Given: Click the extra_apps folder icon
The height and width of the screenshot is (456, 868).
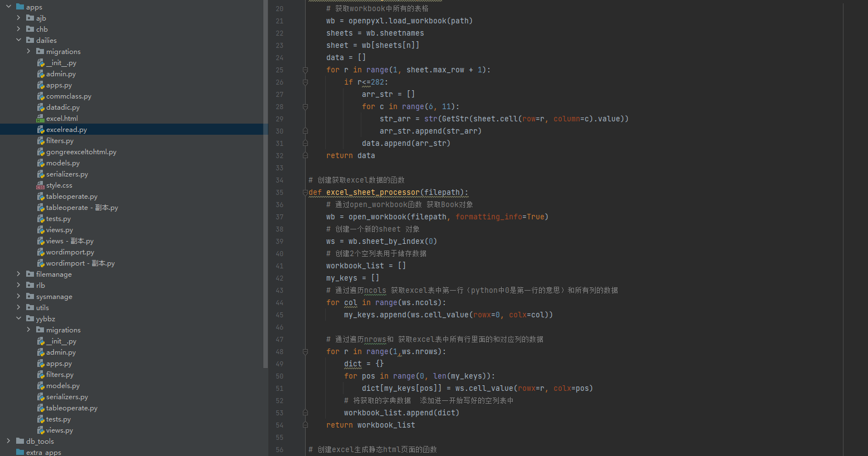Looking at the screenshot, I should point(20,452).
